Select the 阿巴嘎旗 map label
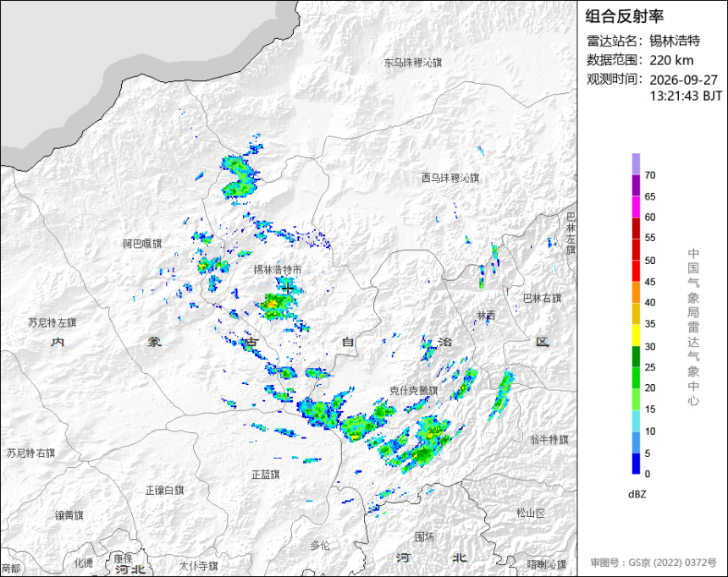728x577 pixels. click(x=142, y=244)
